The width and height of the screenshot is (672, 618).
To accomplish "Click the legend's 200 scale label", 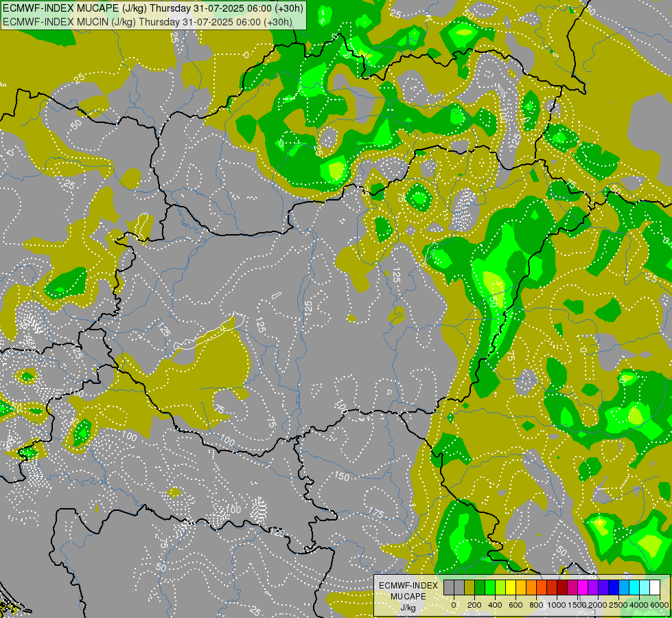I will [474, 605].
